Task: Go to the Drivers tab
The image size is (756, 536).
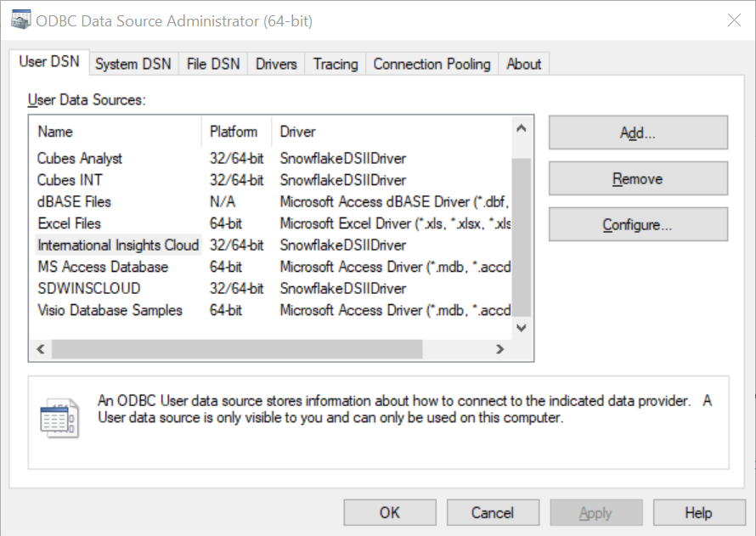Action: point(276,64)
